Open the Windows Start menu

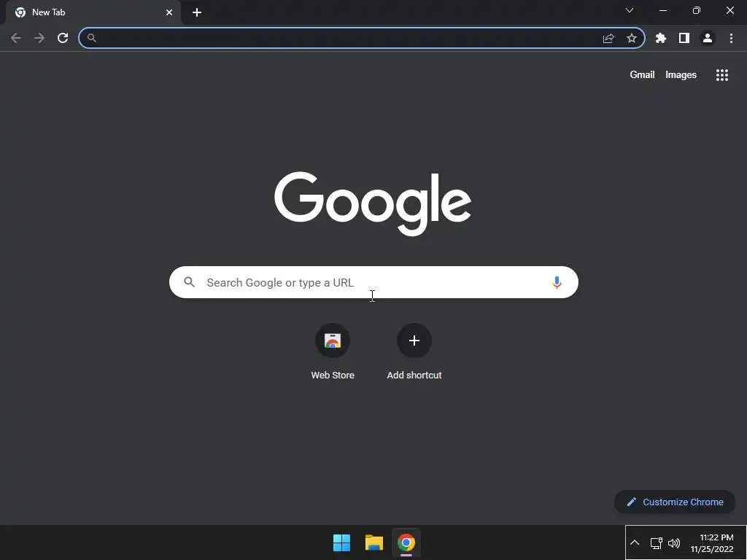point(341,542)
